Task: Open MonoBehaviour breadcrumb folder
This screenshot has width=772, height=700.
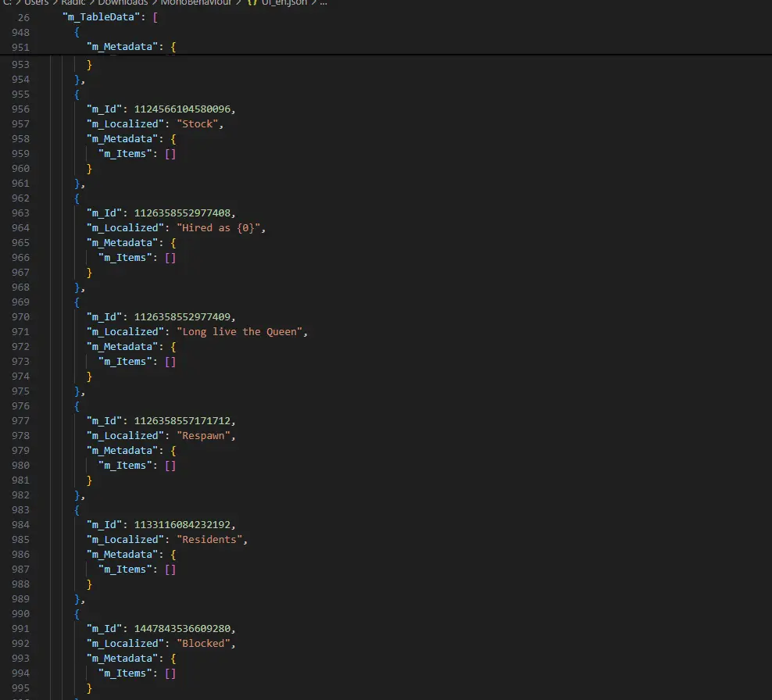Action: coord(196,3)
